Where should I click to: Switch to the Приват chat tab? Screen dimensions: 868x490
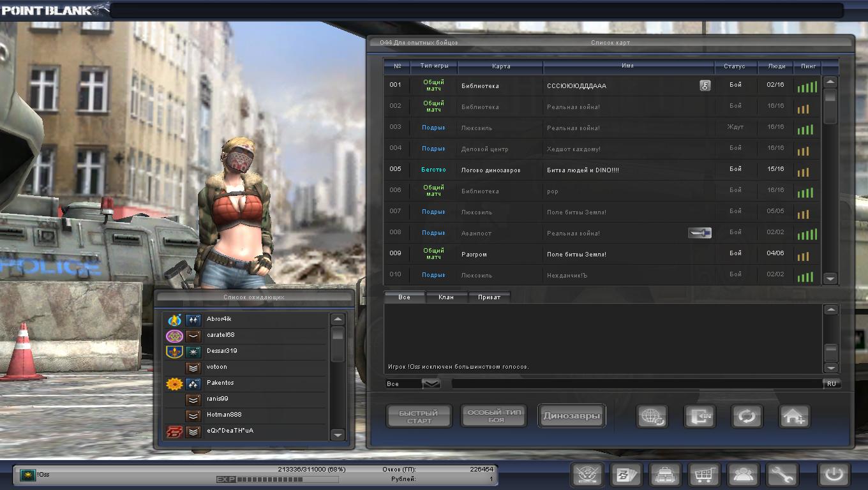(x=489, y=297)
